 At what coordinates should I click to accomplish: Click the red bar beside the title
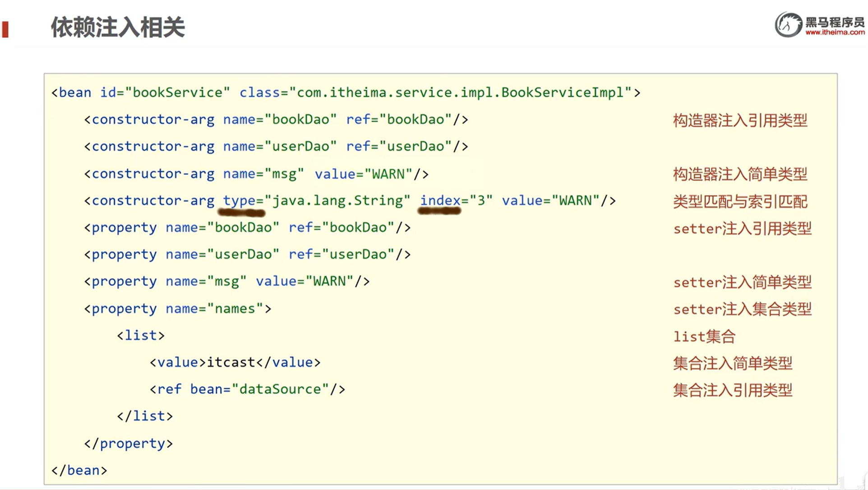tap(5, 29)
